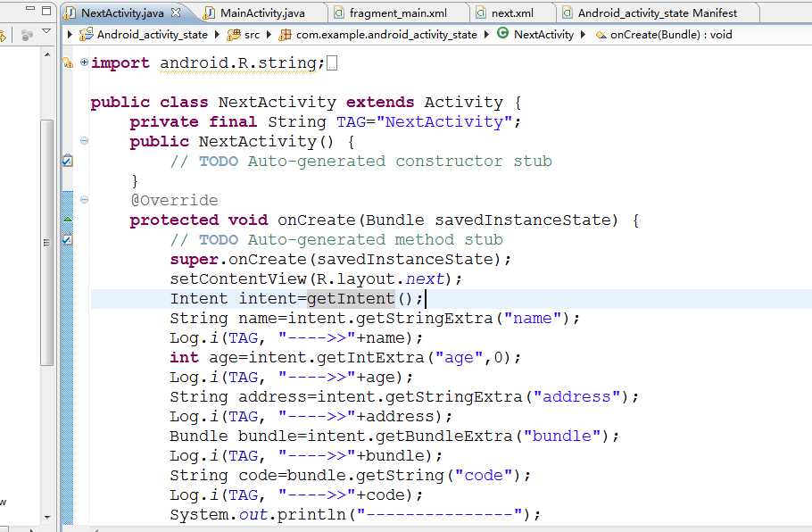Minimize the left side panel
This screenshot has height=532, width=812.
(30, 9)
